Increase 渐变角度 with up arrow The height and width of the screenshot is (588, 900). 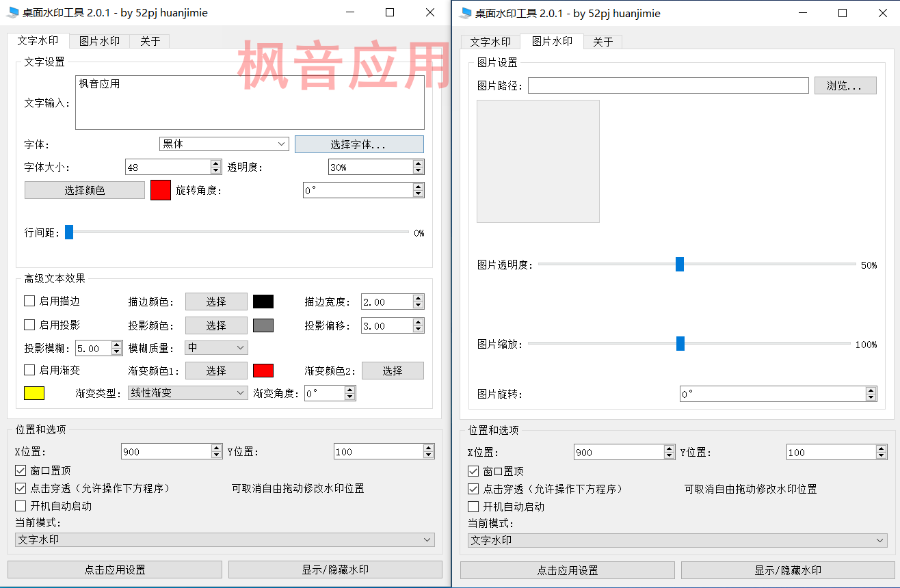[x=350, y=390]
